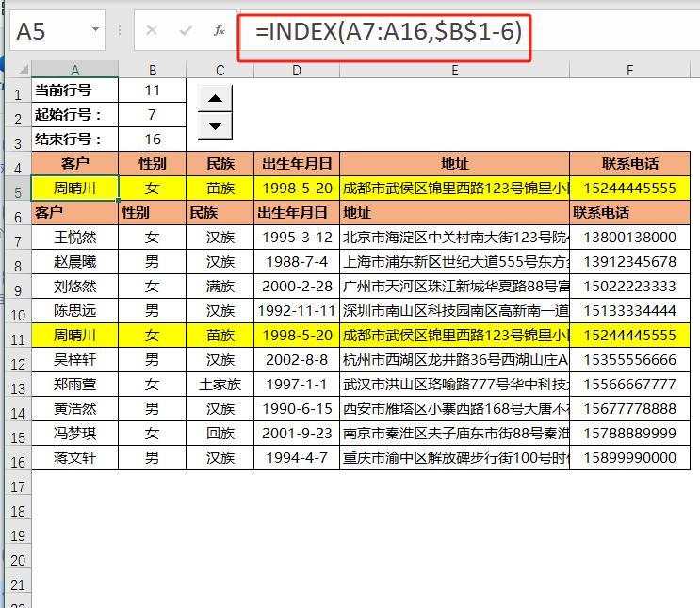Click the confirm checkmark in formula bar
The image size is (700, 608).
(186, 30)
